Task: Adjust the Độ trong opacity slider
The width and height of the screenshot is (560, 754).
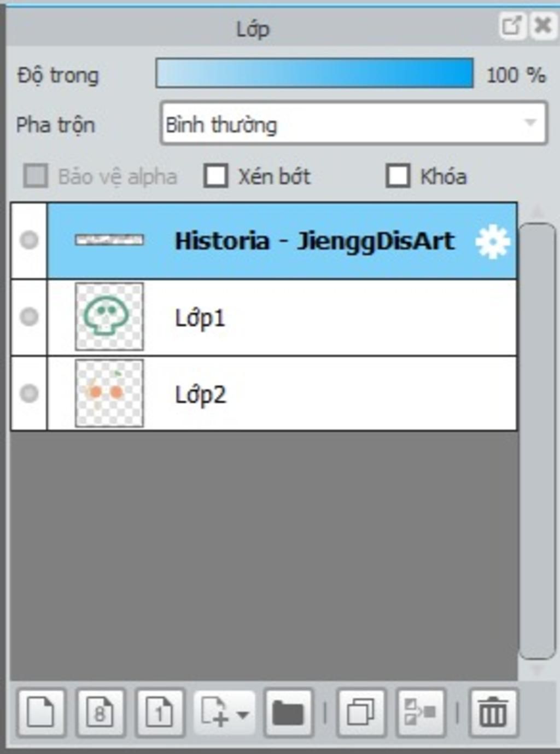Action: pyautogui.click(x=314, y=73)
